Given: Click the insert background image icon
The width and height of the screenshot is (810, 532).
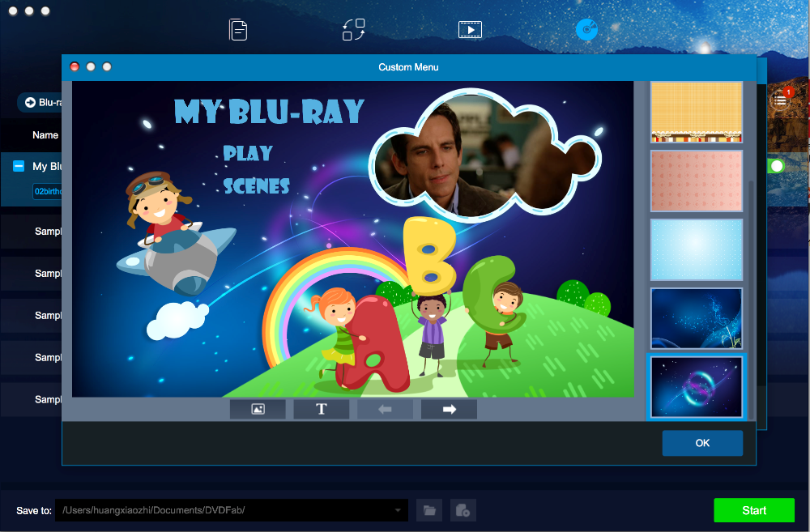Looking at the screenshot, I should [x=258, y=409].
